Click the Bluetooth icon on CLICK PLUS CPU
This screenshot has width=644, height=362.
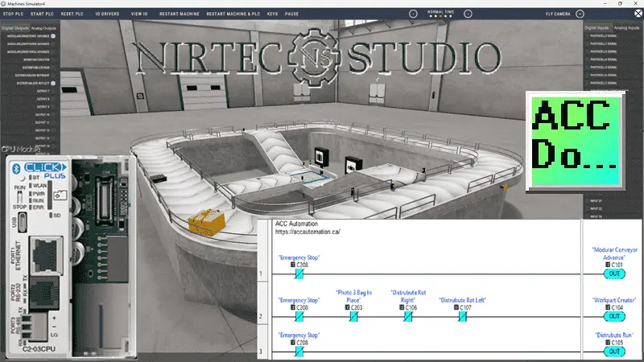click(16, 169)
